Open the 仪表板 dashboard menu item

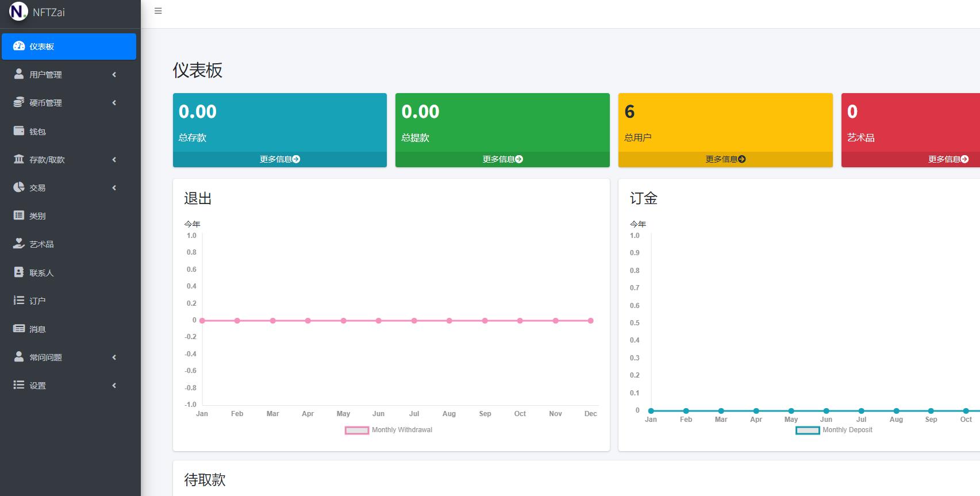pos(69,47)
